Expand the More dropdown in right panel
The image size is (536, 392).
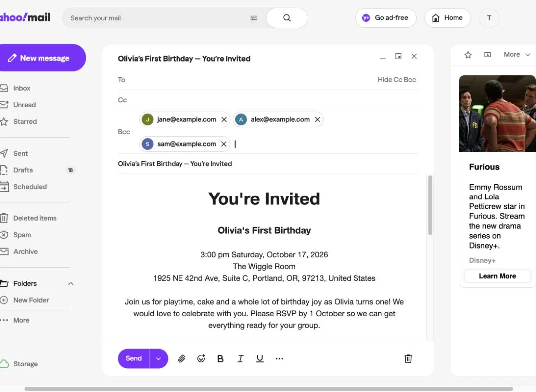[x=517, y=55]
